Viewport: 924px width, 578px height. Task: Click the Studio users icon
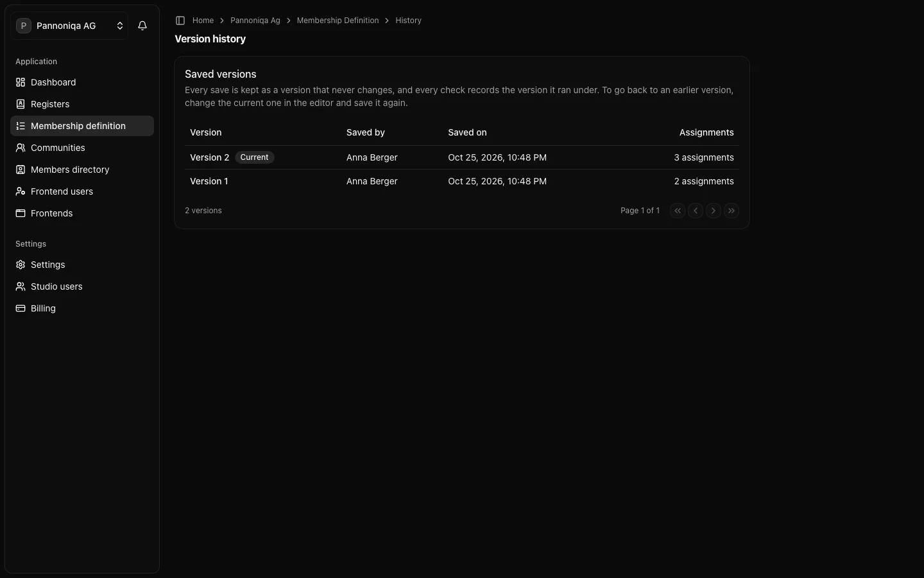pyautogui.click(x=21, y=286)
